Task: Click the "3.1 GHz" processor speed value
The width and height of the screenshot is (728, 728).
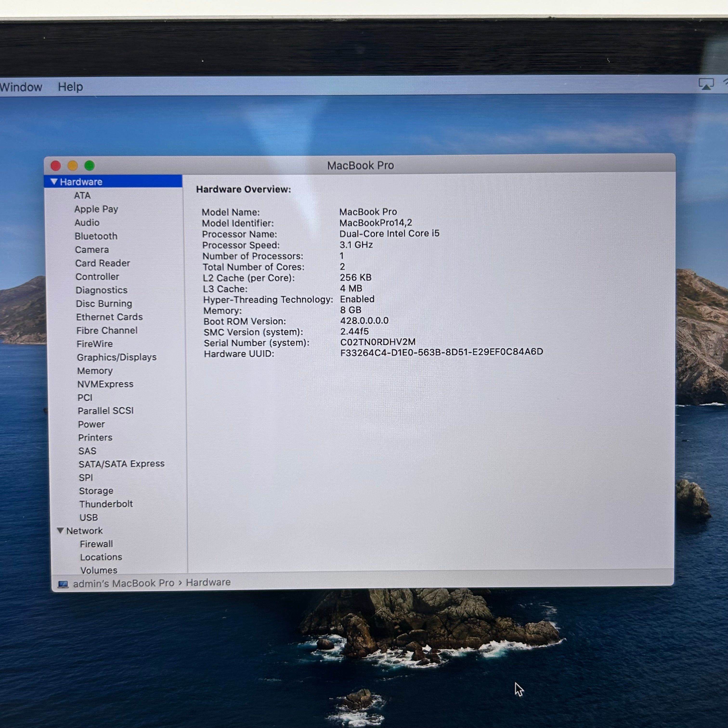Action: click(x=356, y=245)
